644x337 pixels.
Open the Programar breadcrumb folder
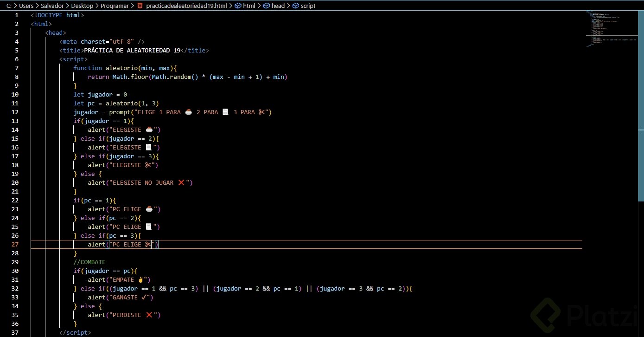115,6
